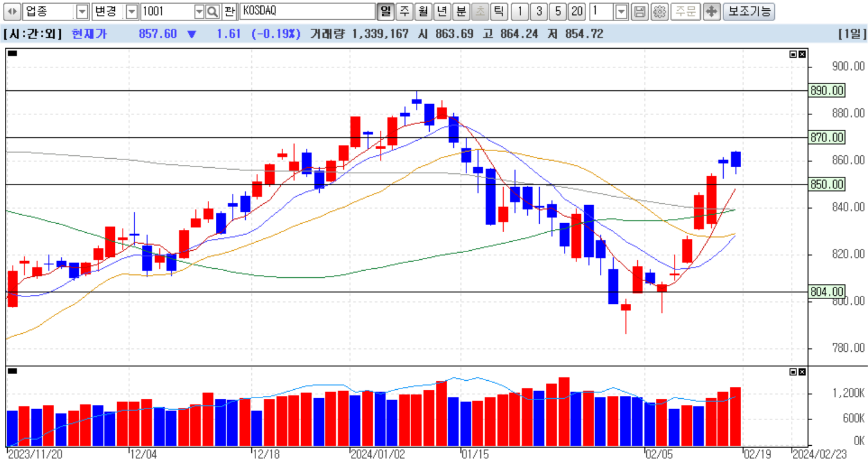Click the 관 button next to search
This screenshot has height=462, width=868.
pyautogui.click(x=230, y=11)
